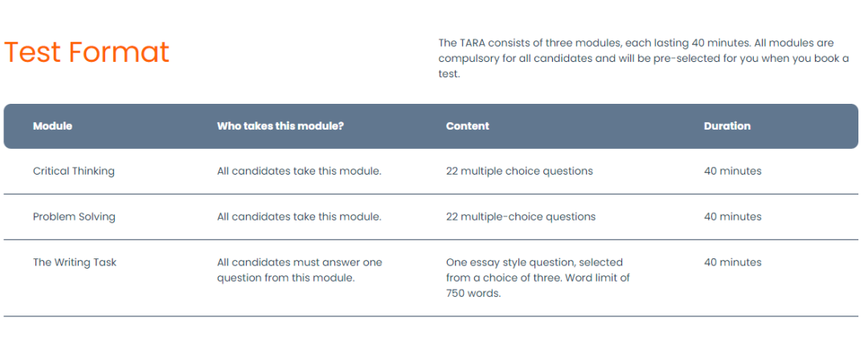Screen dimensions: 868x338
Task: Select the Module column header
Action: pyautogui.click(x=52, y=126)
